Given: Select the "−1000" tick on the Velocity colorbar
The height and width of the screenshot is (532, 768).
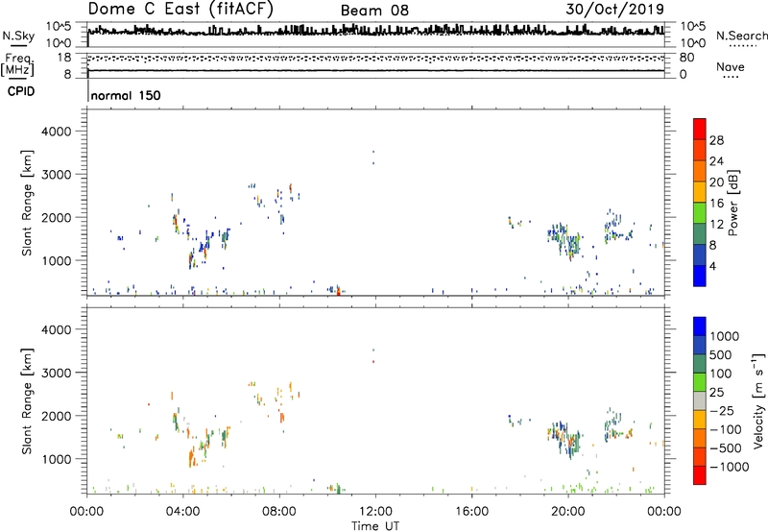Looking at the screenshot, I should coord(729,467).
